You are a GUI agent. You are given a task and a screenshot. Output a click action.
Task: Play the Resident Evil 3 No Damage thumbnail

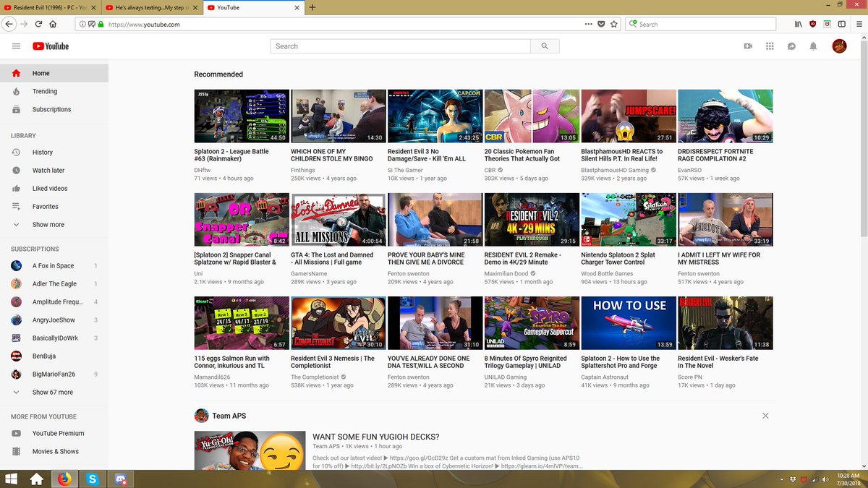(x=435, y=116)
